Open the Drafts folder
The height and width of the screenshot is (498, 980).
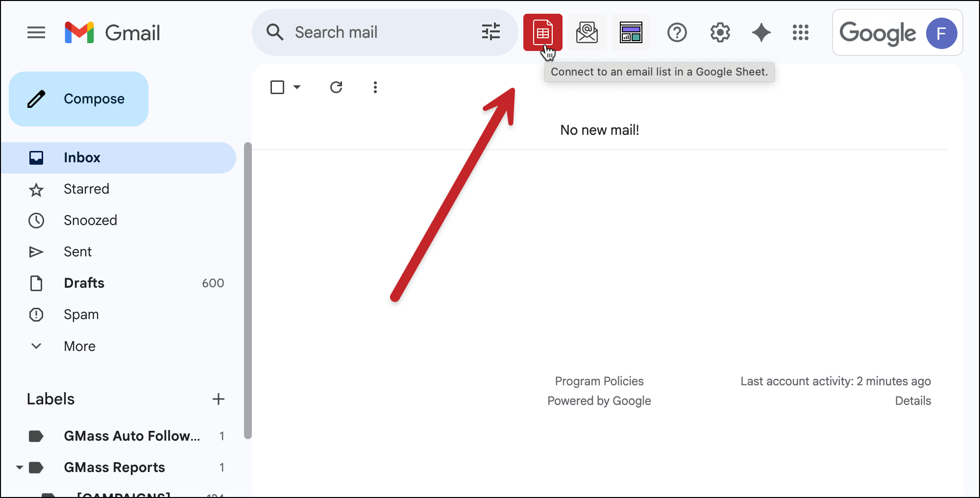pos(84,283)
